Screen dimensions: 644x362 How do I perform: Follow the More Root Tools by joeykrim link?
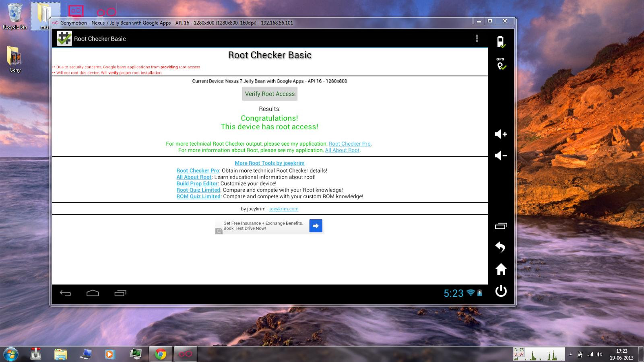coord(270,163)
